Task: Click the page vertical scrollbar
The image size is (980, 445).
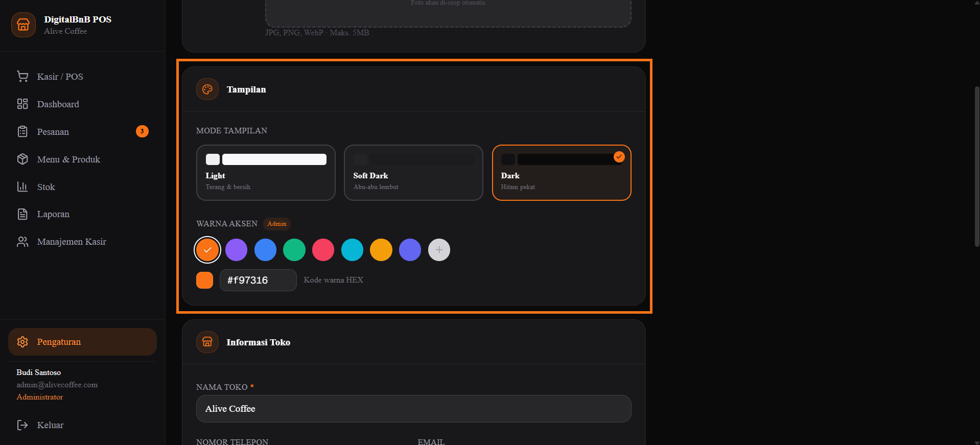Action: (977, 166)
